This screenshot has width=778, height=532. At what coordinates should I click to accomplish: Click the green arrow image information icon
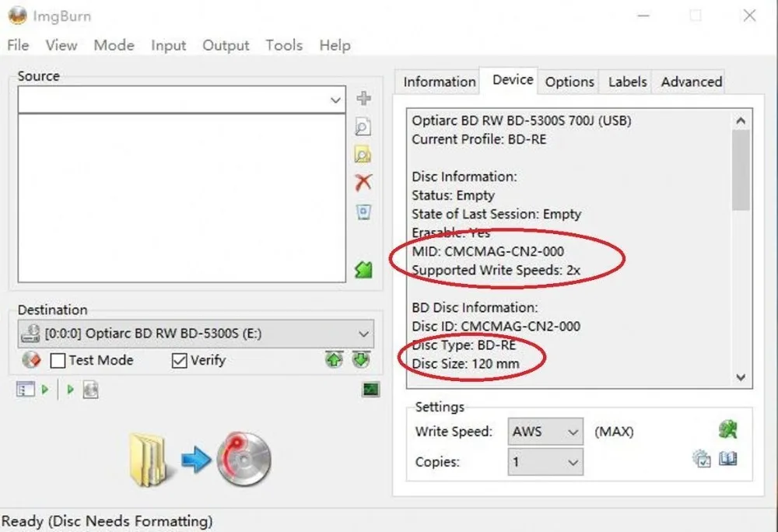tap(363, 270)
